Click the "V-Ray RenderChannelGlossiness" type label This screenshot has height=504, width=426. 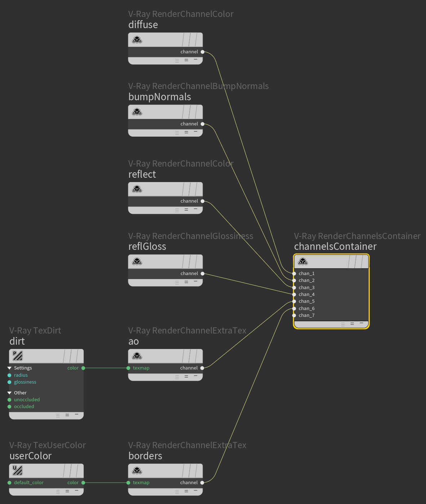pos(191,236)
